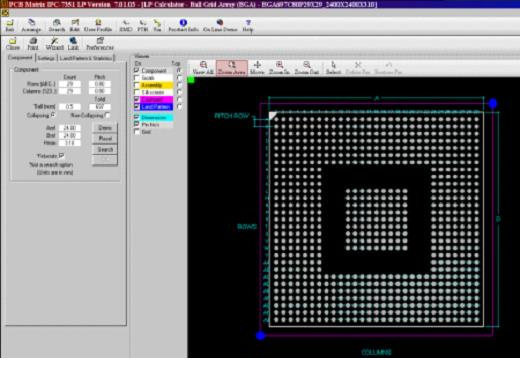Select the SMD calculator icon

[126, 25]
